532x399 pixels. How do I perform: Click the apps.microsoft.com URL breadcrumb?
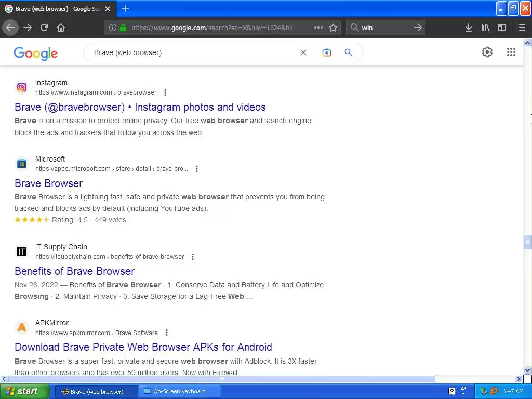point(112,169)
